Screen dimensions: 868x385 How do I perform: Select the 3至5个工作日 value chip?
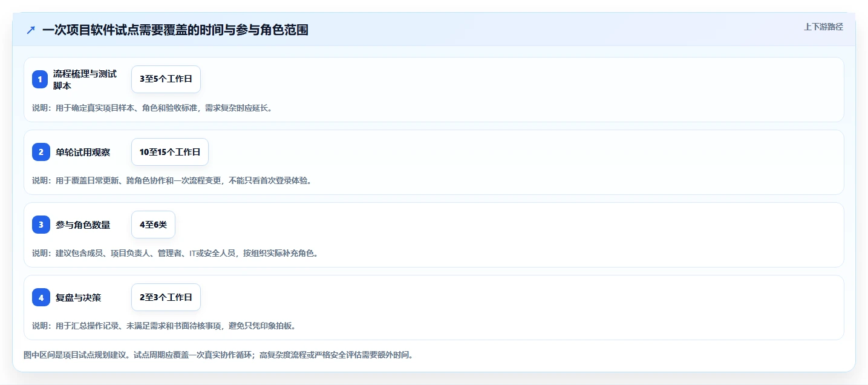[x=166, y=79]
